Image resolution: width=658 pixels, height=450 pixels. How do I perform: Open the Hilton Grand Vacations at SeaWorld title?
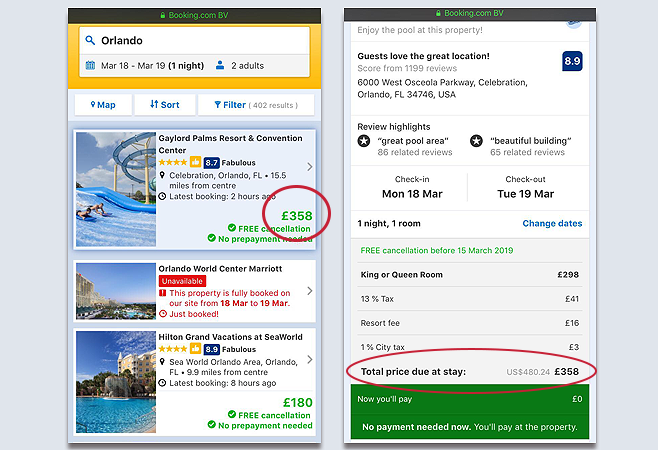230,337
